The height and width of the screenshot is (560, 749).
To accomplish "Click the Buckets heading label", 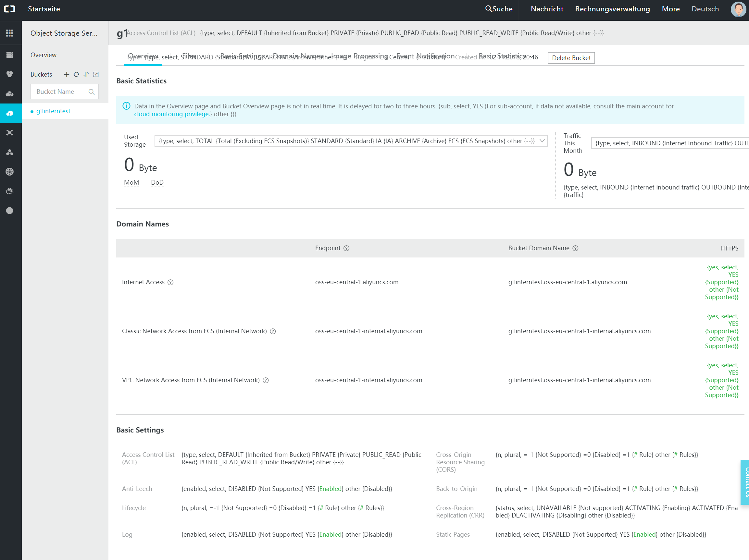I will [x=41, y=74].
